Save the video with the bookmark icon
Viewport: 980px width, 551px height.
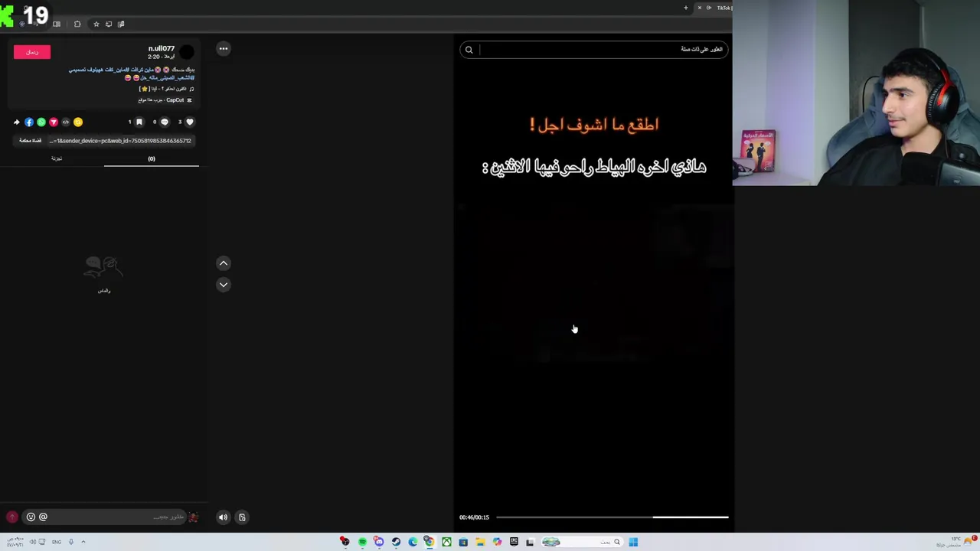139,122
